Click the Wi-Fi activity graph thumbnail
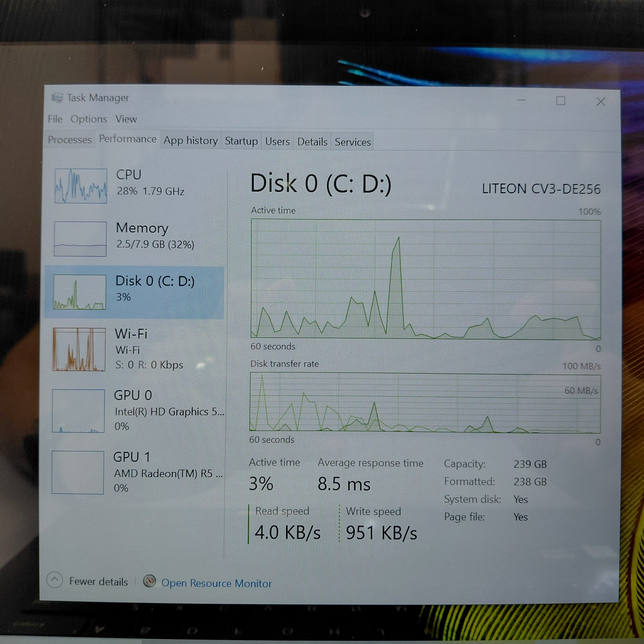 point(79,349)
